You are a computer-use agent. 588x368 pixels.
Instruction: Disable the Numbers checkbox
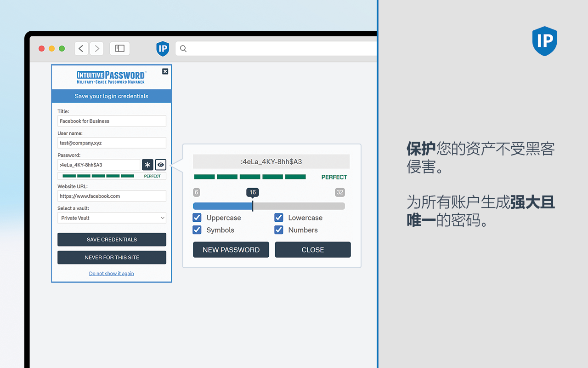[278, 230]
